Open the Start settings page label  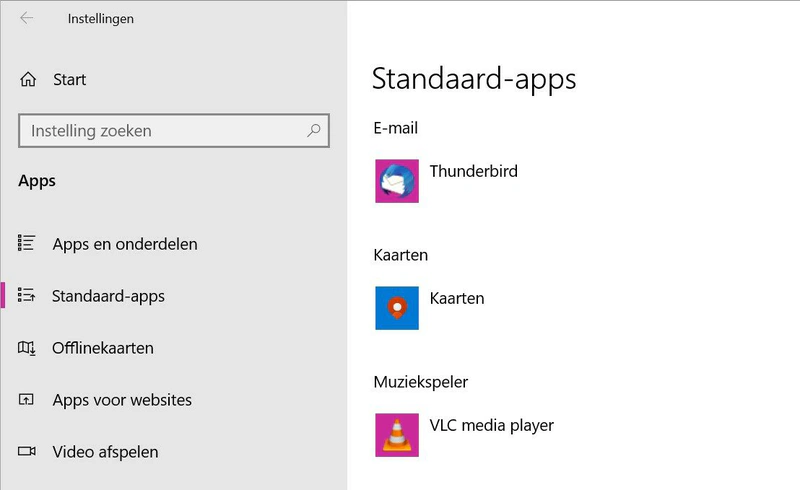click(x=69, y=80)
